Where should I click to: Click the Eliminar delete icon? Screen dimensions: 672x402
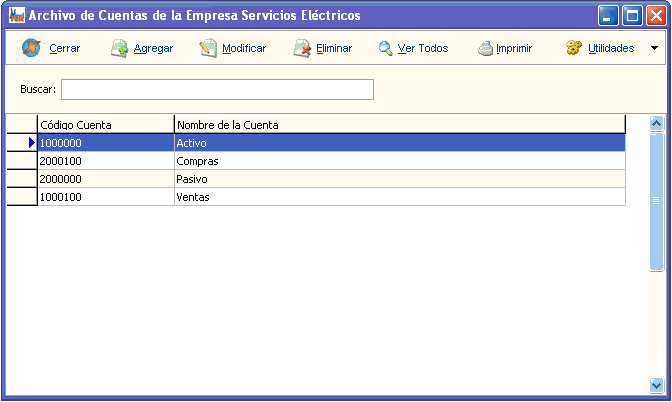coord(301,48)
